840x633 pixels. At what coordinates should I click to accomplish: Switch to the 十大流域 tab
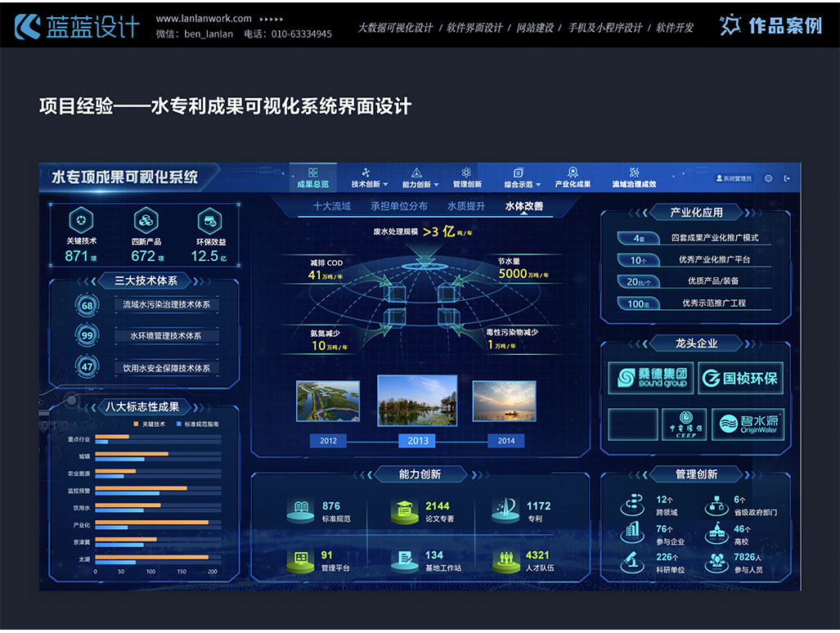pyautogui.click(x=331, y=206)
